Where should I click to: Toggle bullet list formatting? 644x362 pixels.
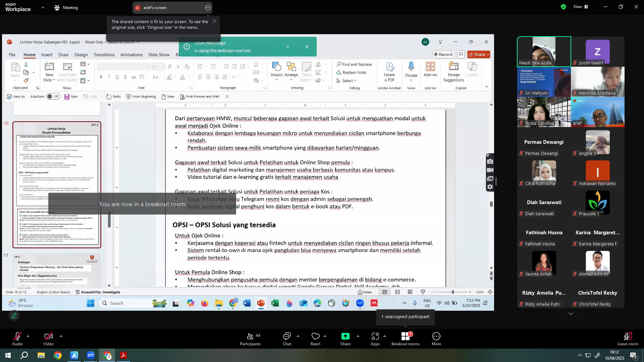(200, 66)
